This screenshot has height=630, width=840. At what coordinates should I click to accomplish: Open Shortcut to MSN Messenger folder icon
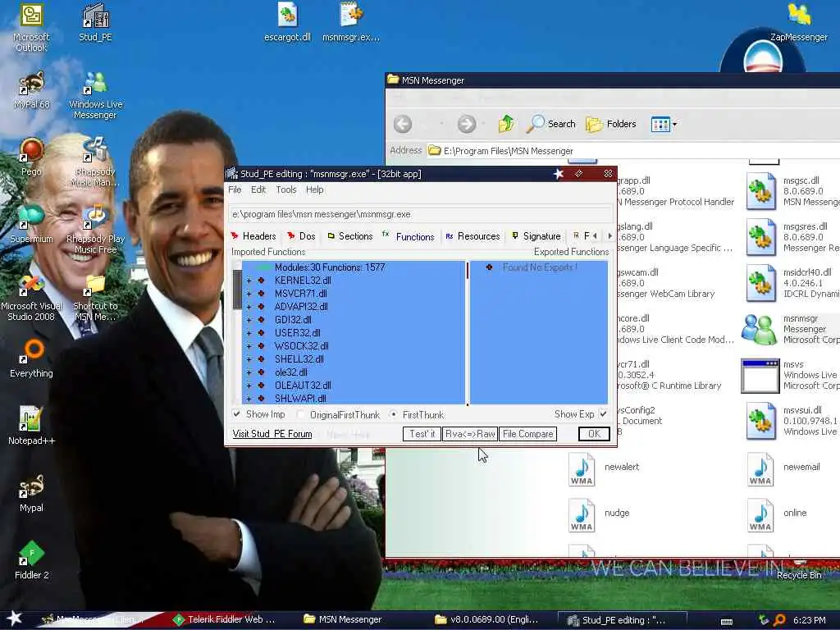tap(95, 297)
